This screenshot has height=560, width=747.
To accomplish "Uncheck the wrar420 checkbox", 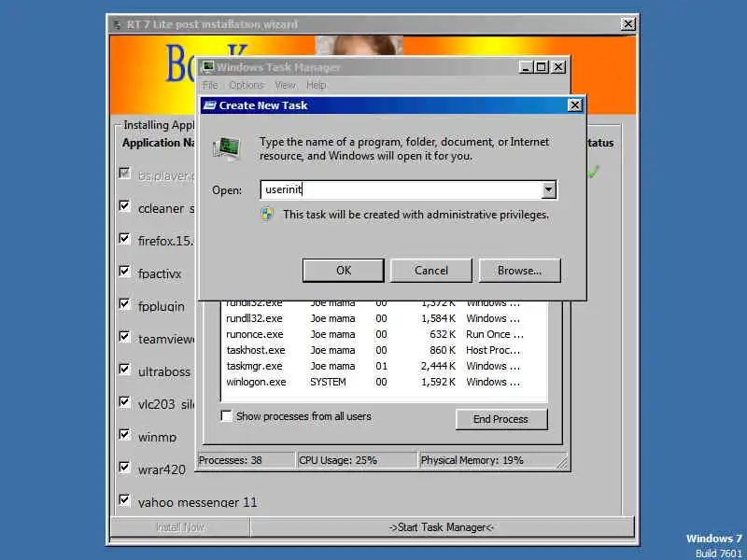I will pyautogui.click(x=124, y=467).
